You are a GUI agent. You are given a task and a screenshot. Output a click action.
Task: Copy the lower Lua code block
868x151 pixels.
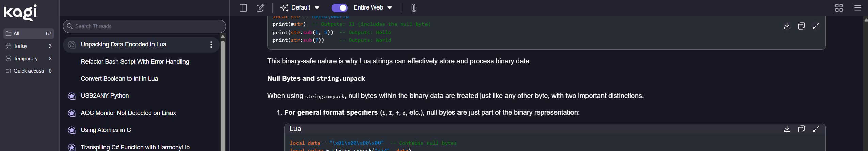point(801,129)
